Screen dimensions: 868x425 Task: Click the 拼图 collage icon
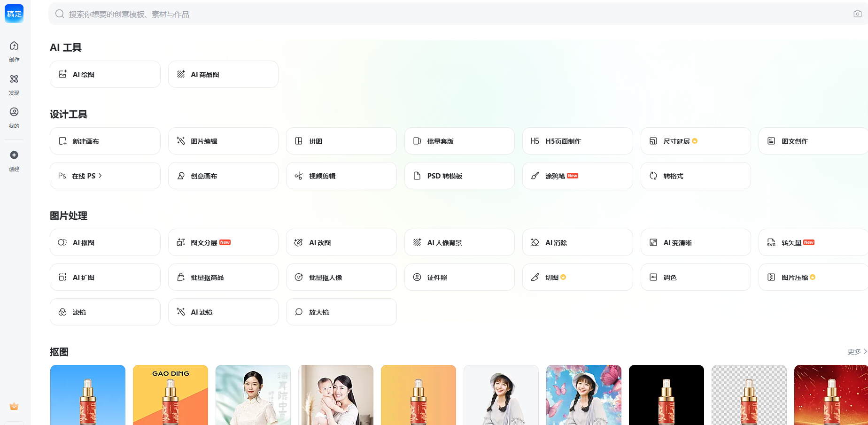[299, 141]
